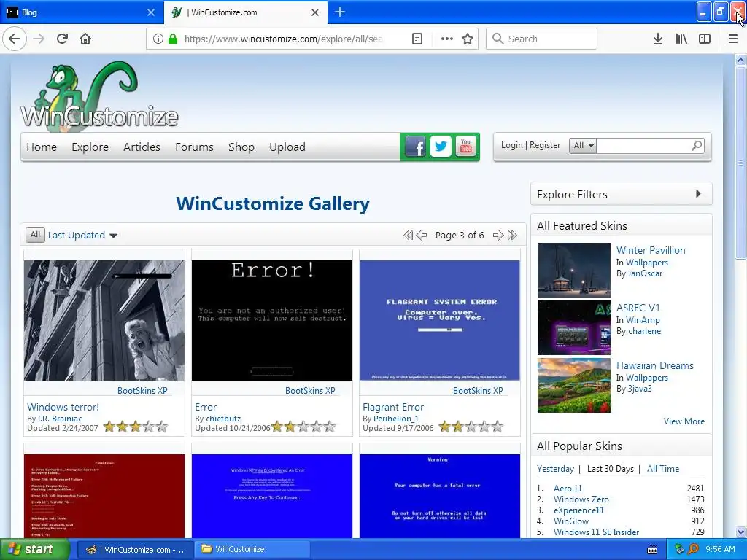Select the All Time popular skins filter
747x560 pixels.
[663, 469]
